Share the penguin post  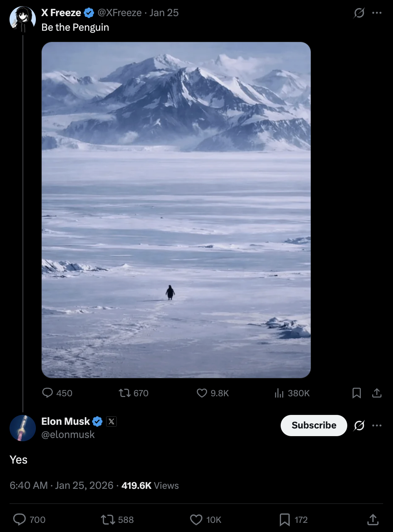[x=377, y=393]
